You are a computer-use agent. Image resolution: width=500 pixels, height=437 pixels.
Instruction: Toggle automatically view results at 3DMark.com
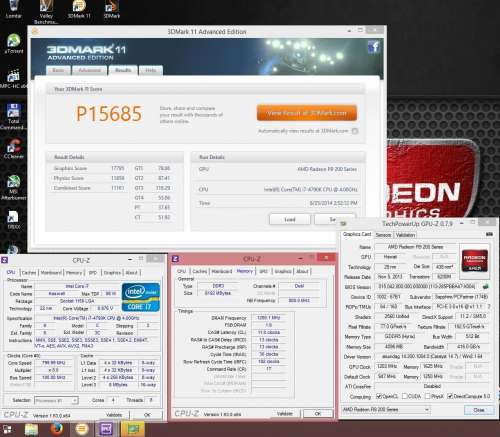pyautogui.click(x=355, y=131)
